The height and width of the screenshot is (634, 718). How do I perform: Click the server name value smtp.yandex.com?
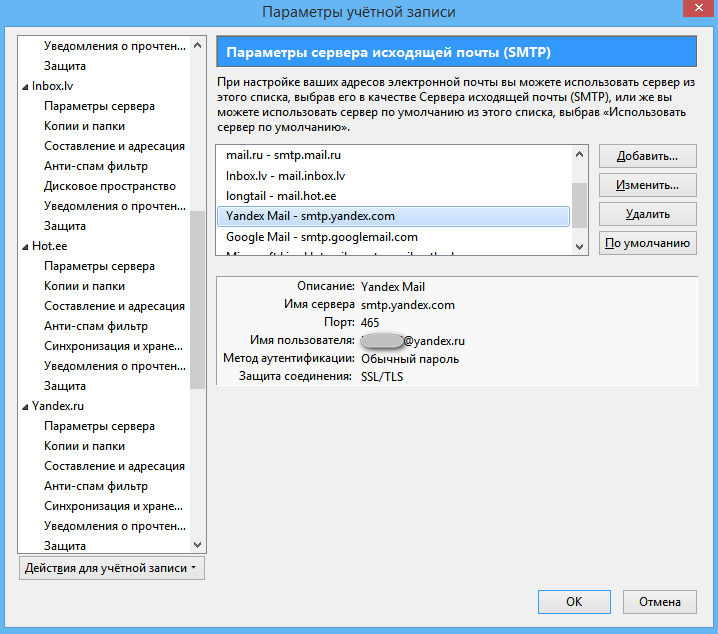tap(408, 305)
